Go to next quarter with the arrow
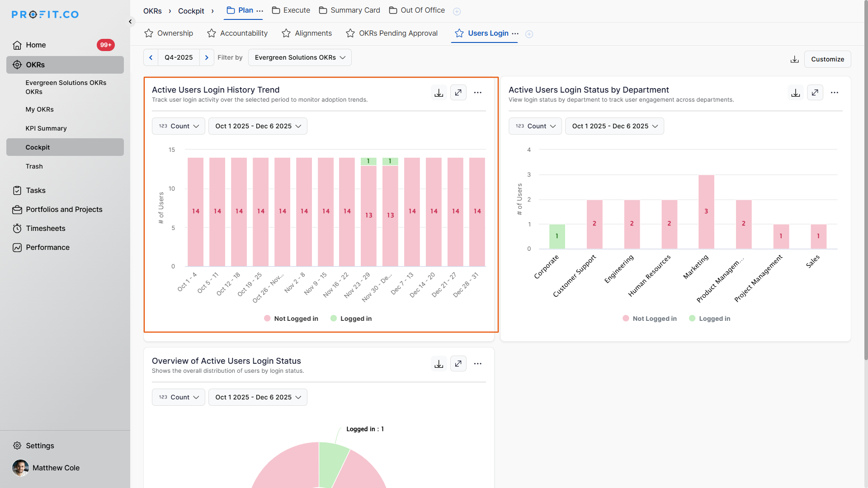This screenshot has width=868, height=488. pos(207,57)
